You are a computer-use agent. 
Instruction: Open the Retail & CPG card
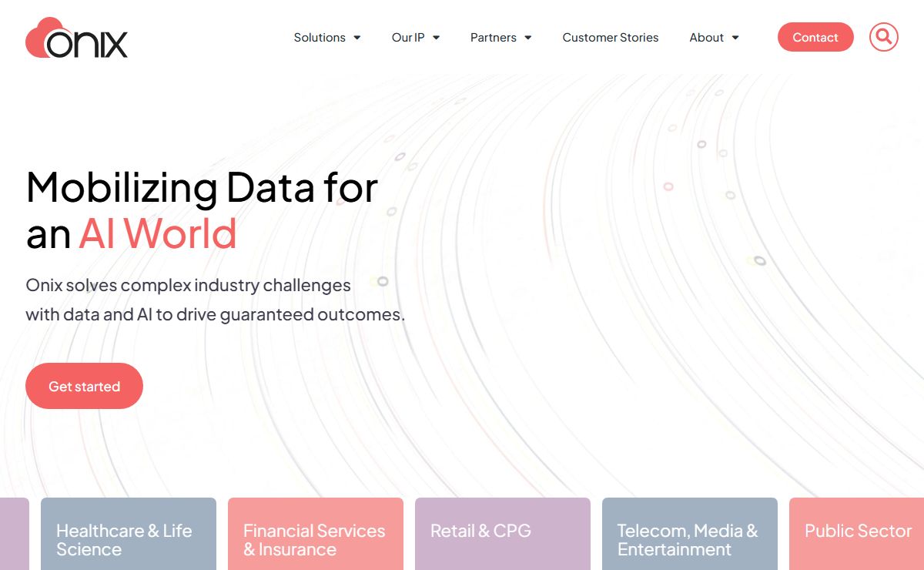[503, 534]
